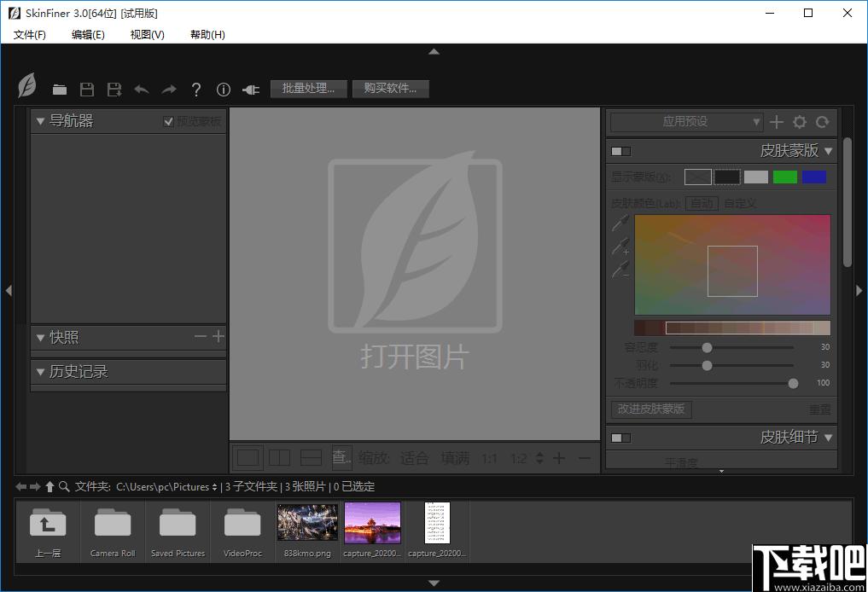Open a file with the folder icon
Viewport: 868px width, 592px height.
click(60, 89)
